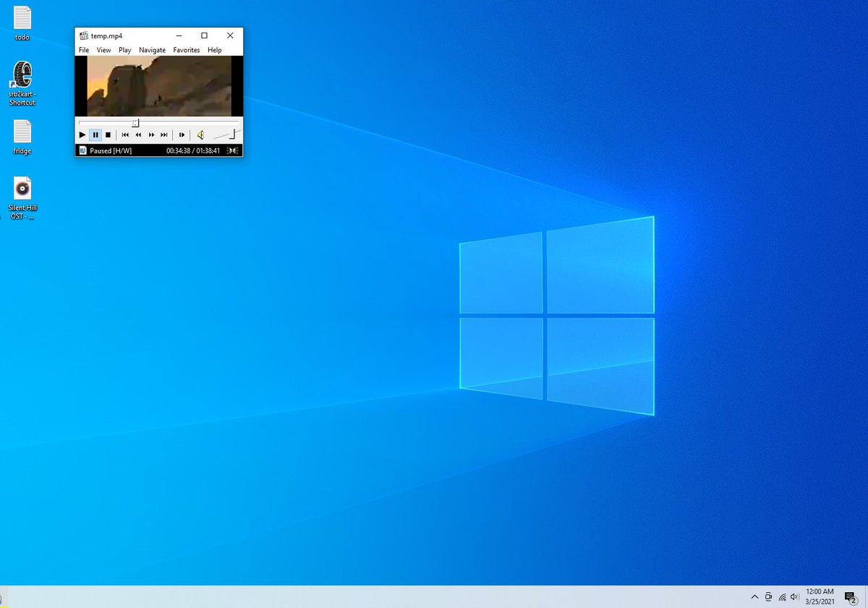Open the View menu

tap(104, 50)
